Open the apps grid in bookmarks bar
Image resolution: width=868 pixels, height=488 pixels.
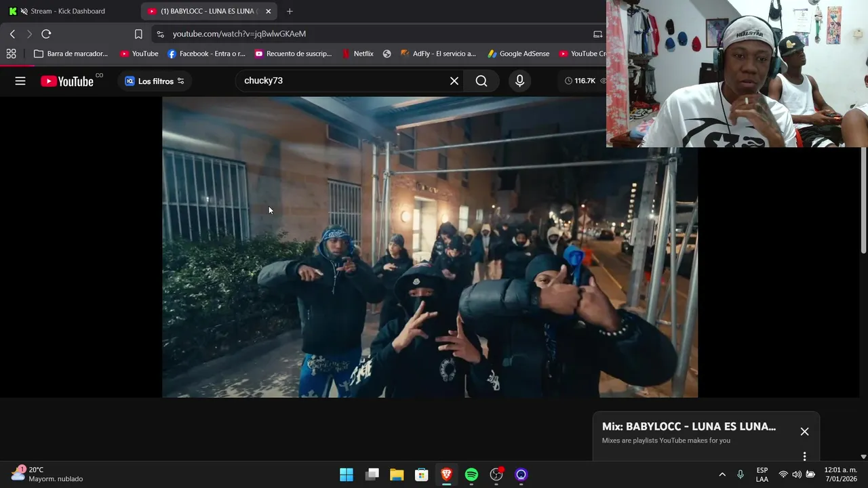point(11,54)
